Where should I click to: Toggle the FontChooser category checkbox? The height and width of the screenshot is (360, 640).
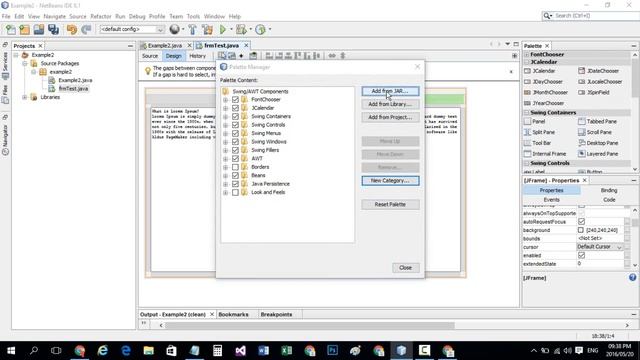[x=236, y=100]
